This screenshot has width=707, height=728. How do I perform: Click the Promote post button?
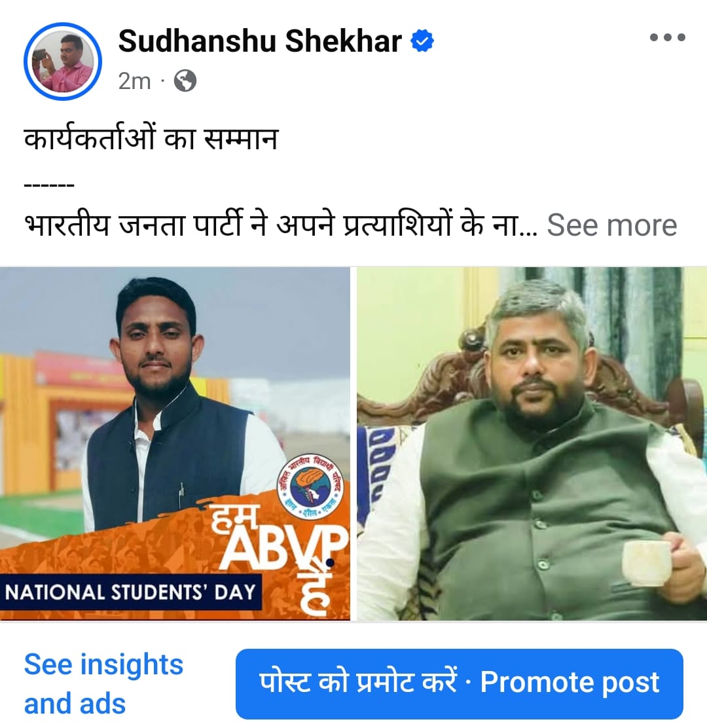point(459,683)
